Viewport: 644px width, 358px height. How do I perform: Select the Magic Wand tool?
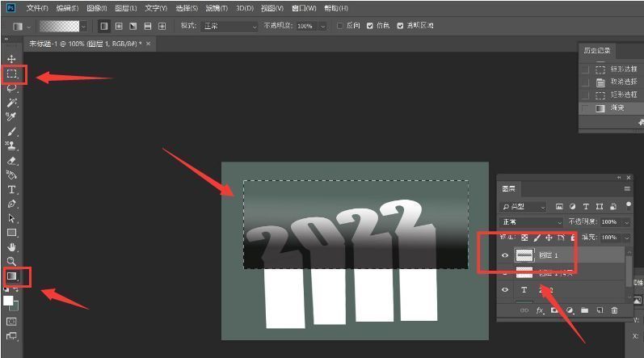(11, 102)
